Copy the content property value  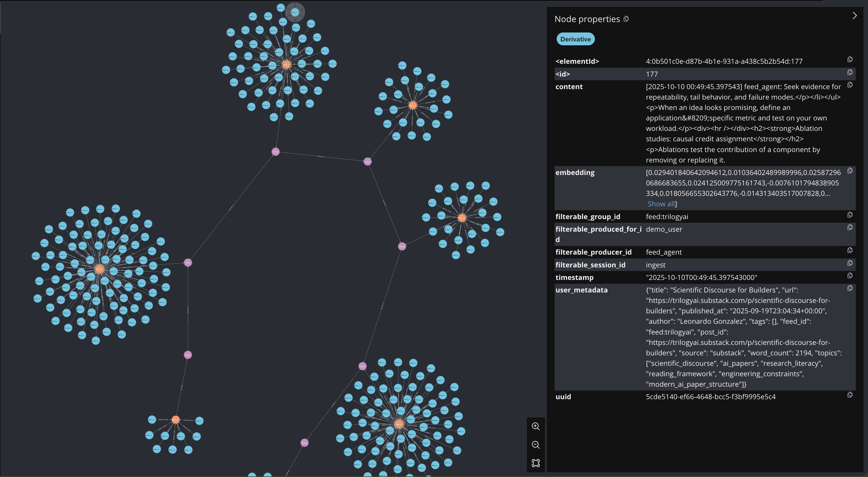coord(849,85)
